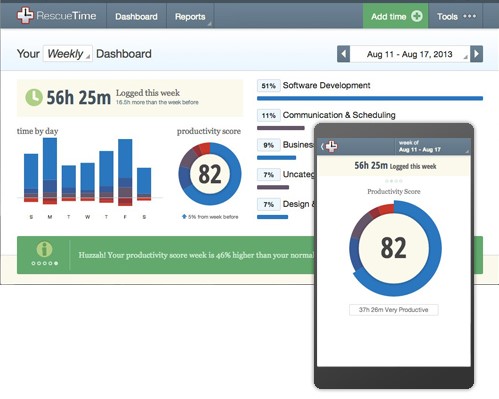Click the info icon in green banner
The height and width of the screenshot is (399, 499).
tap(44, 249)
